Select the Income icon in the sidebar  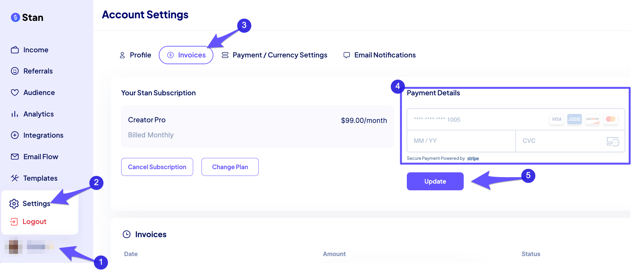coord(15,50)
